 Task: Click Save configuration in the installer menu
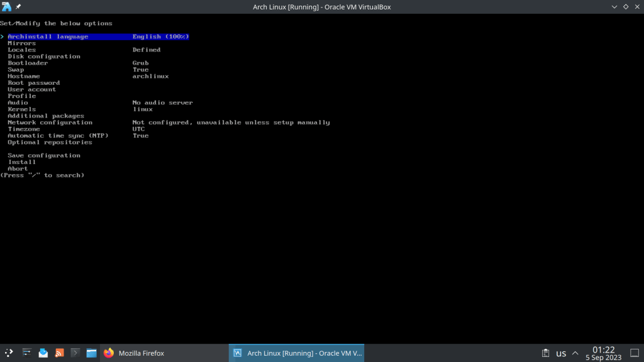44,155
